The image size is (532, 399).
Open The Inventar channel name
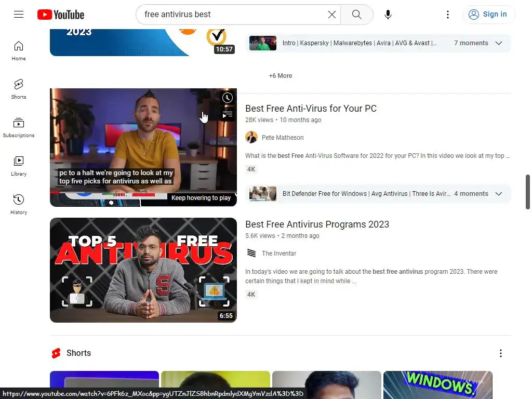coord(279,254)
